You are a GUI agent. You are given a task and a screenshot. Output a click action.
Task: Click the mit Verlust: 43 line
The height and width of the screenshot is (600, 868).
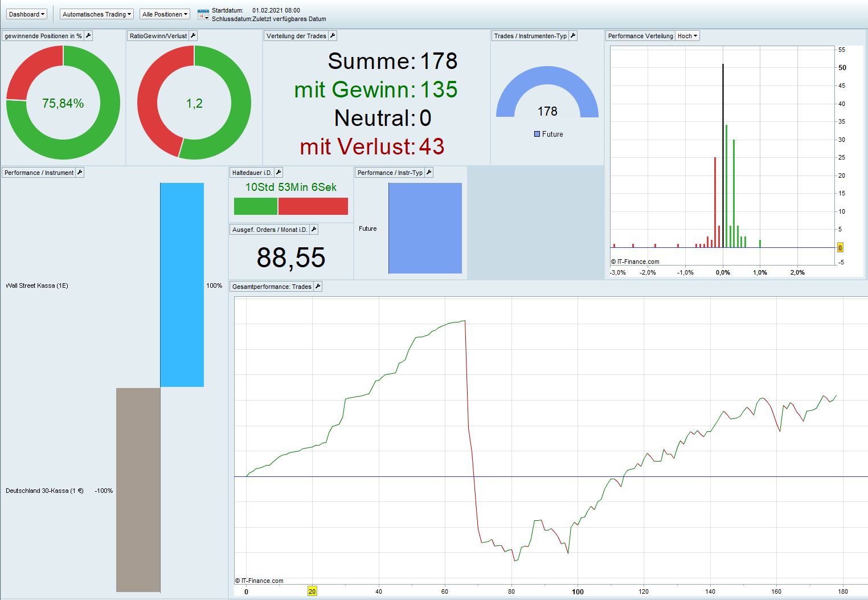[372, 146]
